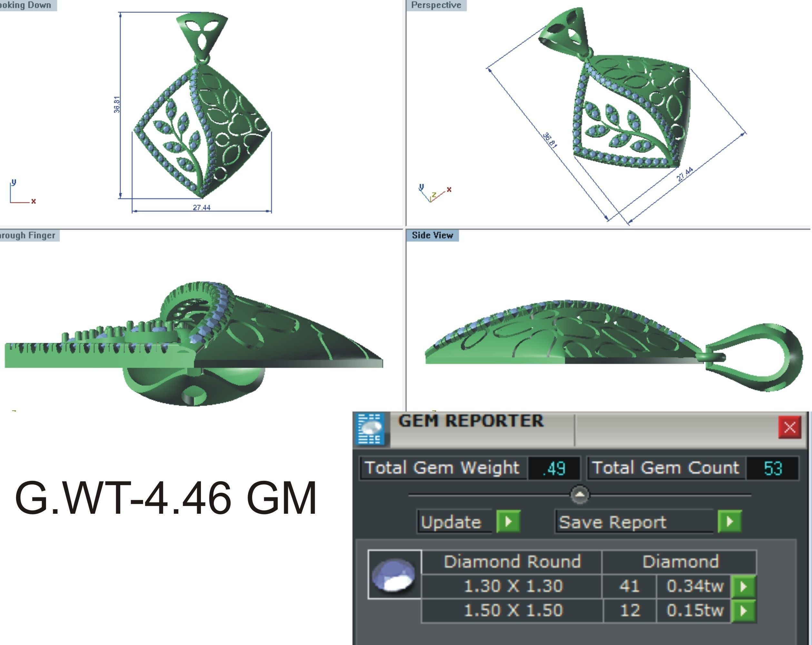Viewport: 812px width, 645px height.
Task: Click the Update label button
Action: click(455, 522)
